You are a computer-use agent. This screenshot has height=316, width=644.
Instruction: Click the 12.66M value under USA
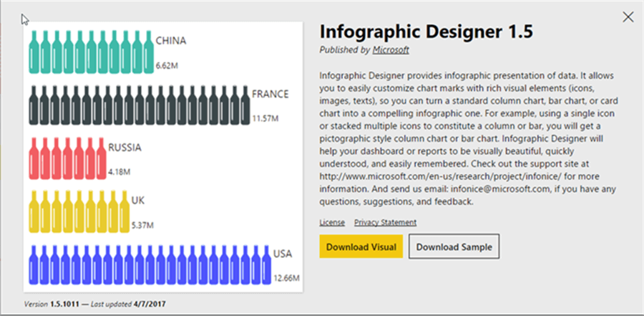click(286, 278)
